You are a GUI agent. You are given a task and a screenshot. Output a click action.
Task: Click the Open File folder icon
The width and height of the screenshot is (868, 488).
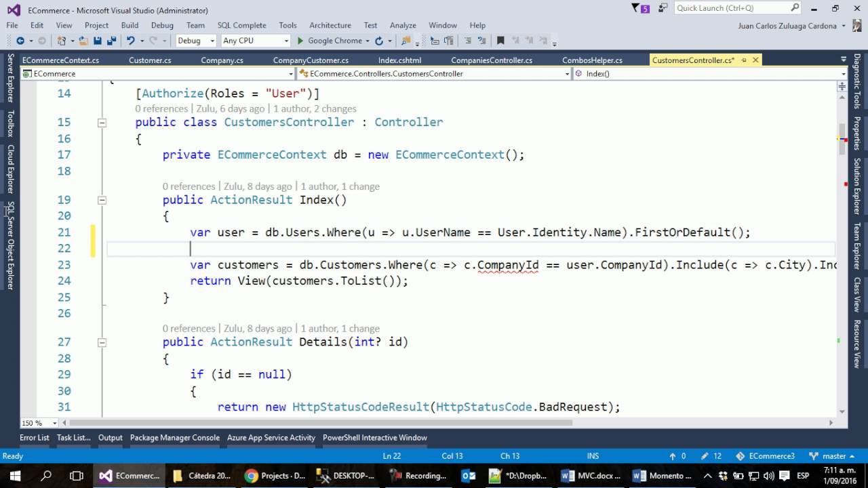pyautogui.click(x=83, y=41)
